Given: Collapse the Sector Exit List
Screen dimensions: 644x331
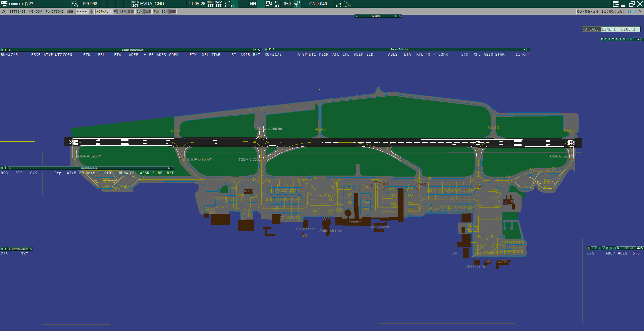Looking at the screenshot, I should click(x=524, y=49).
